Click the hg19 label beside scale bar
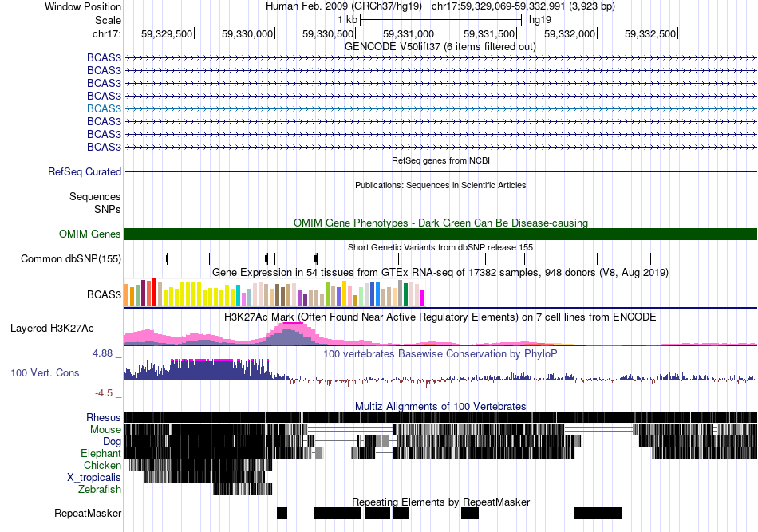Screen dimensions: 758x532 (540, 20)
